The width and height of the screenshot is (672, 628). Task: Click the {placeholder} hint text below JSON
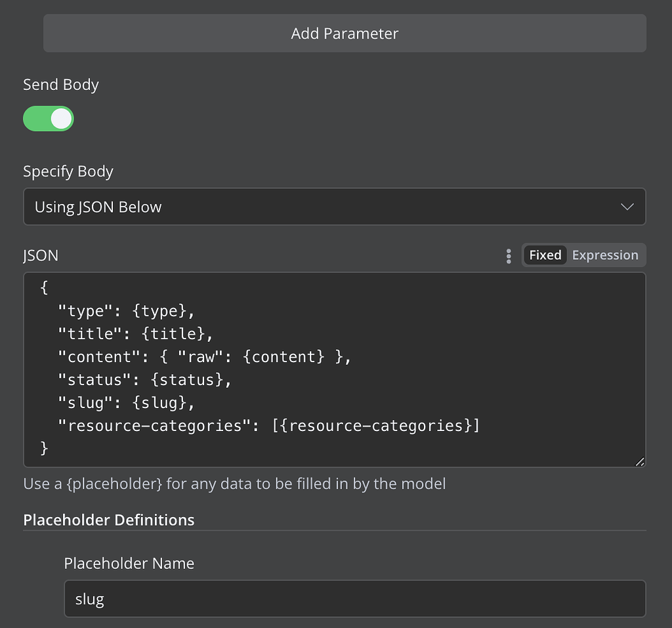point(233,484)
